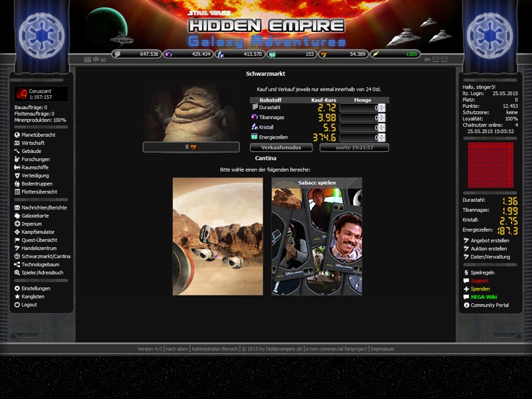Screen dimensions: 532x399
Task: Increase the Kristall Menge with the up arrow
Action: pos(382,126)
